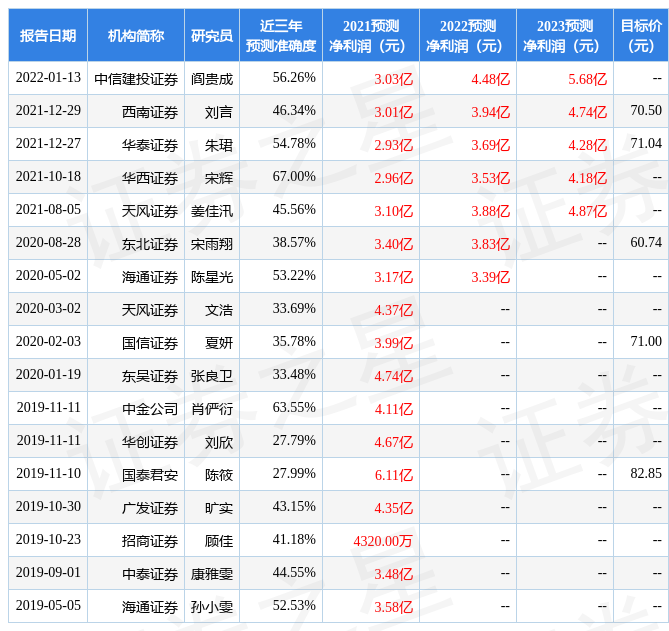Screen dimensions: 669x631
Task: Click 4.37亿 forecast value
Action: 393,310
